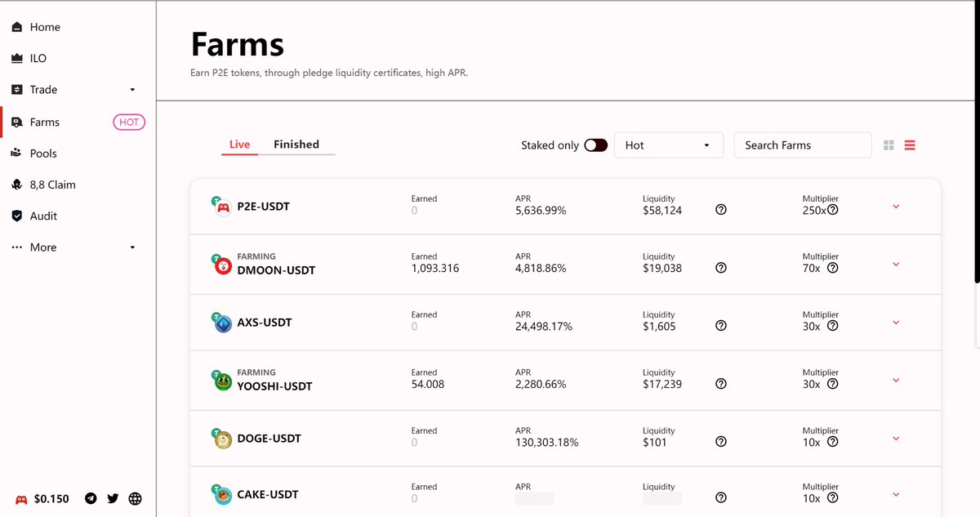The height and width of the screenshot is (517, 980).
Task: Click DOGE-USDT liquidity help icon
Action: coord(721,442)
